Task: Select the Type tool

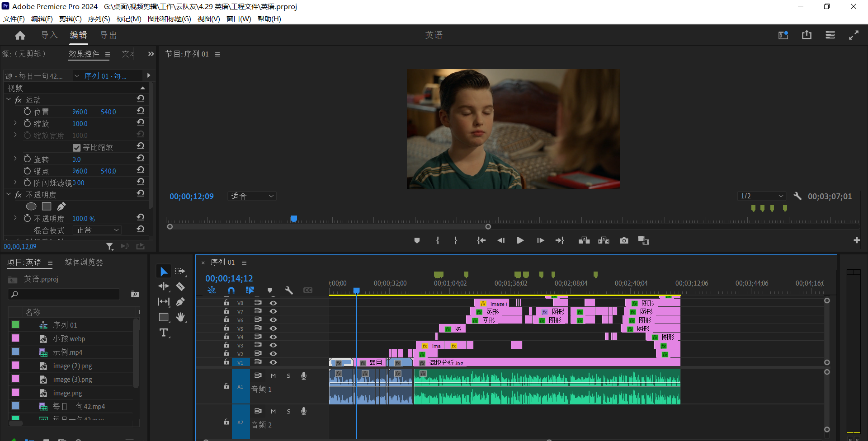Action: click(x=164, y=333)
